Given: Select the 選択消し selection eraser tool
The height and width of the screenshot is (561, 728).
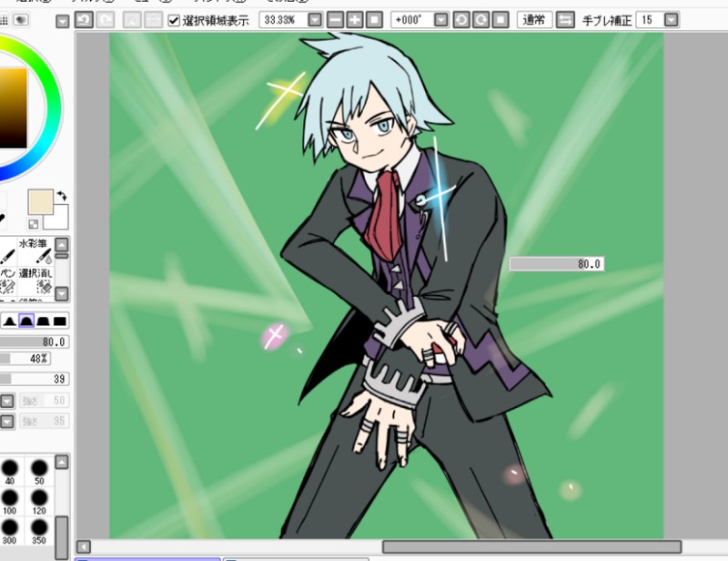Looking at the screenshot, I should point(35,280).
